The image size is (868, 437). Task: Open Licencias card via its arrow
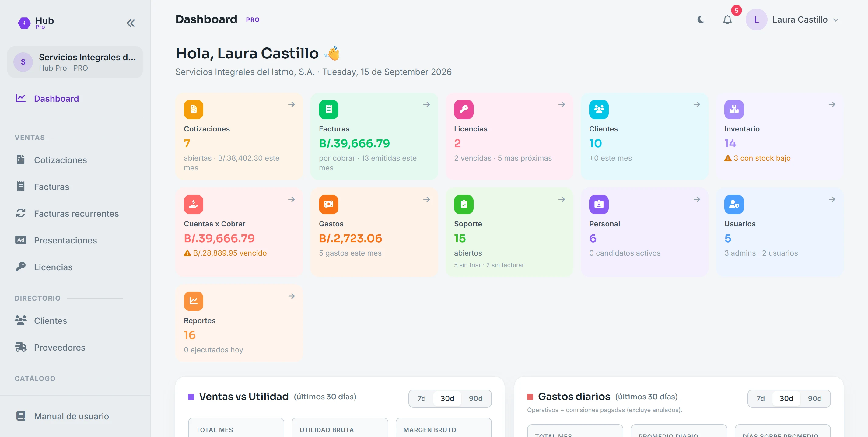coord(562,104)
